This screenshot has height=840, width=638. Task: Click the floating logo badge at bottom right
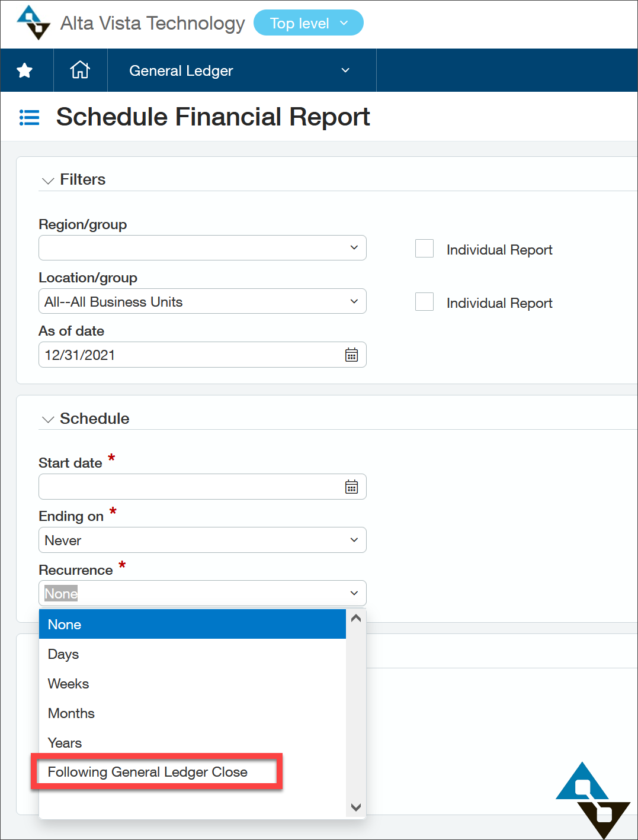[x=593, y=800]
